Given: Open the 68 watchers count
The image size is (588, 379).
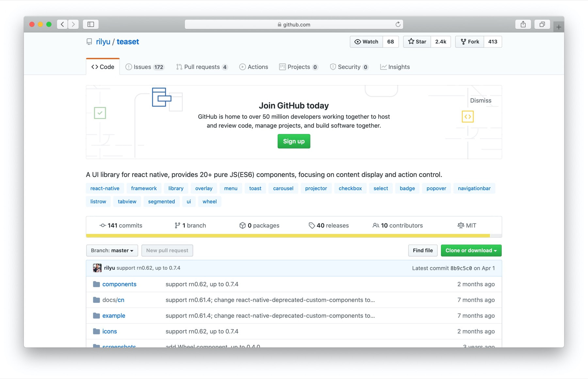Looking at the screenshot, I should point(390,42).
